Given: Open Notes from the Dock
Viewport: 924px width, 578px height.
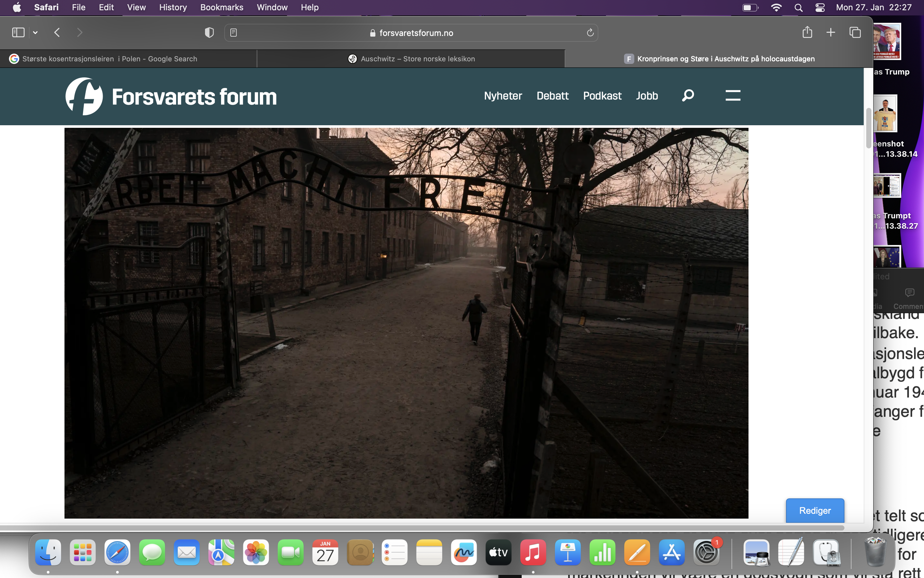Looking at the screenshot, I should 429,552.
